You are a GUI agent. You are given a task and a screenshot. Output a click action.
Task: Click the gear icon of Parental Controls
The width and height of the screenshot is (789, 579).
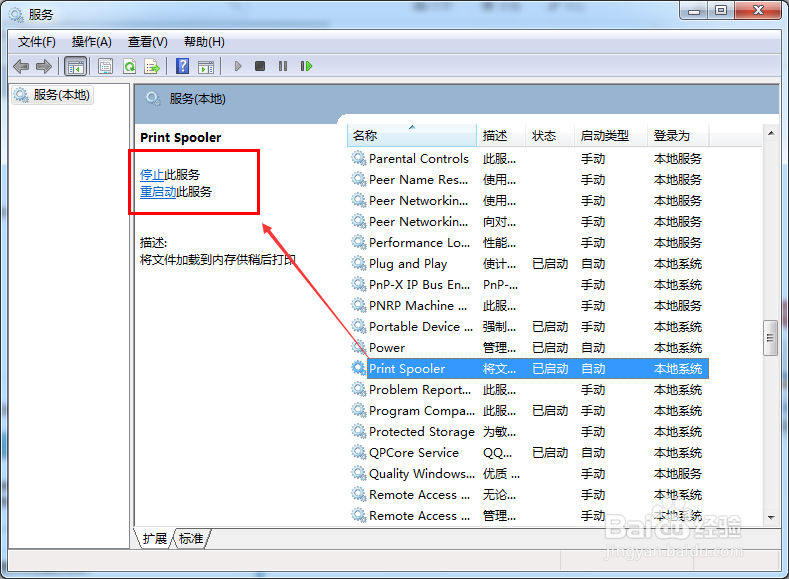(x=358, y=158)
